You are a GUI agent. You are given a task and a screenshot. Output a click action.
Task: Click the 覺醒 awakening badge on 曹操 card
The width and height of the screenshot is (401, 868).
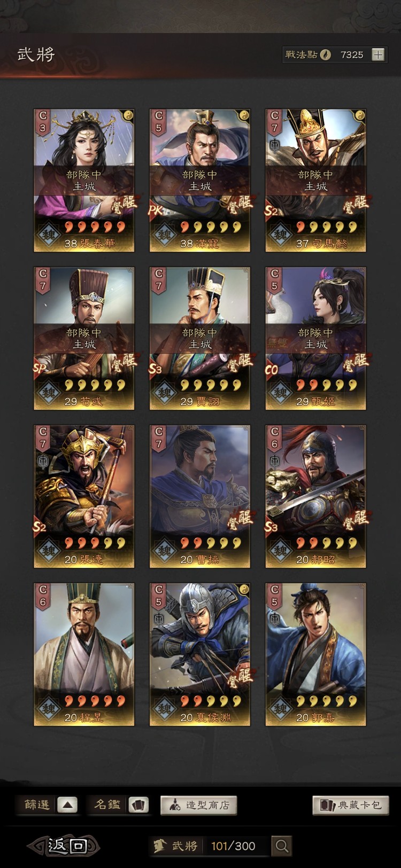click(239, 520)
